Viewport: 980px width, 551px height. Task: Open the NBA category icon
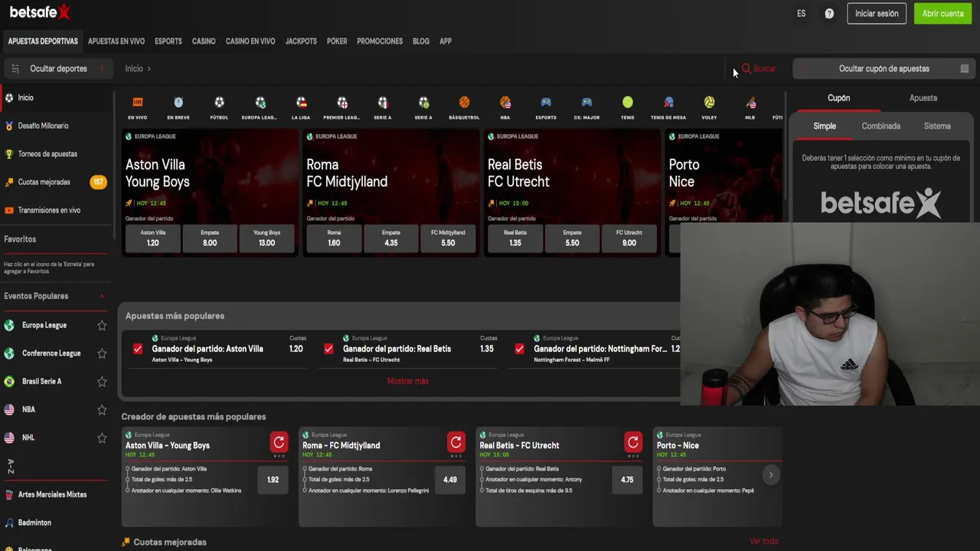coord(505,103)
